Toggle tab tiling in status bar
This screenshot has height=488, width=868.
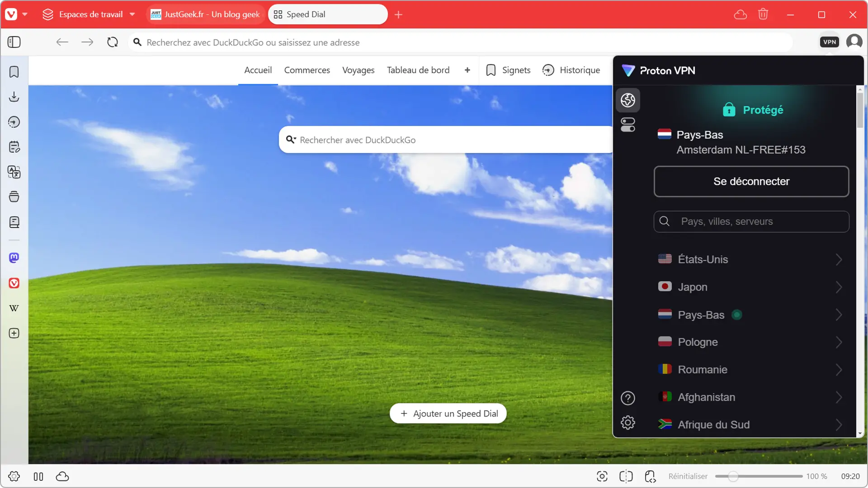[38, 476]
